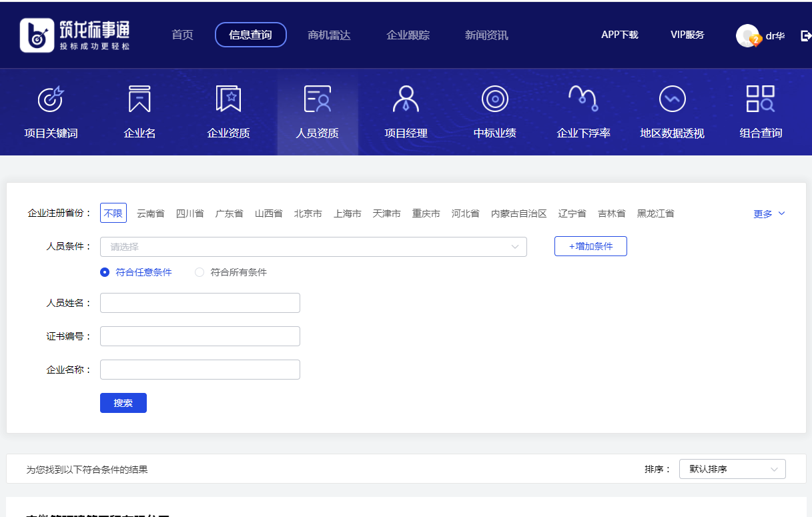Image resolution: width=812 pixels, height=517 pixels.
Task: Open the 人员条件 请选择 dropdown
Action: coord(313,247)
